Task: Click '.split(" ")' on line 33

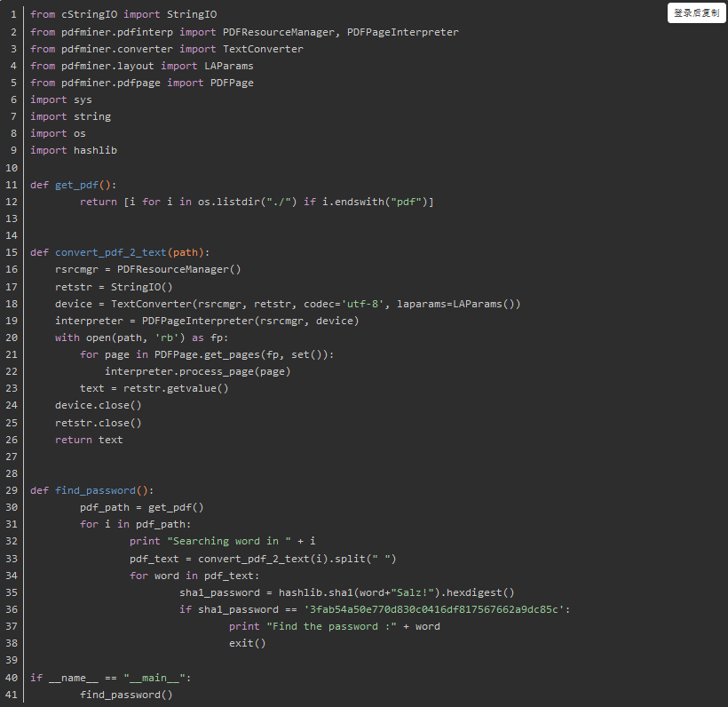Action: tap(362, 559)
